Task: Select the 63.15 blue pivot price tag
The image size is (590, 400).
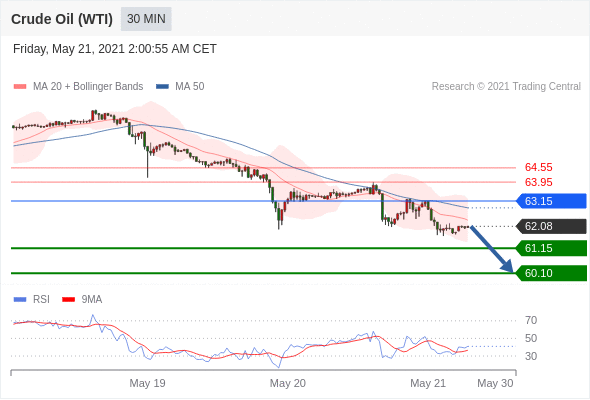Action: click(551, 201)
